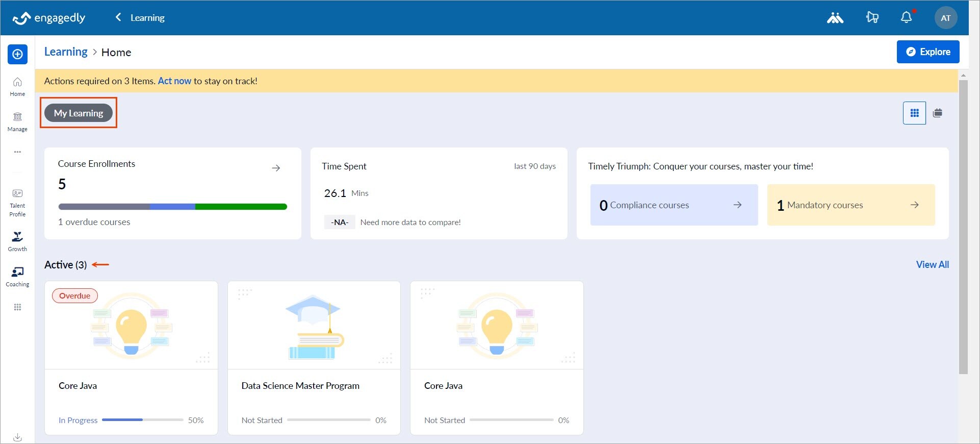Click the Explore button
This screenshot has width=980, height=444.
tap(927, 52)
